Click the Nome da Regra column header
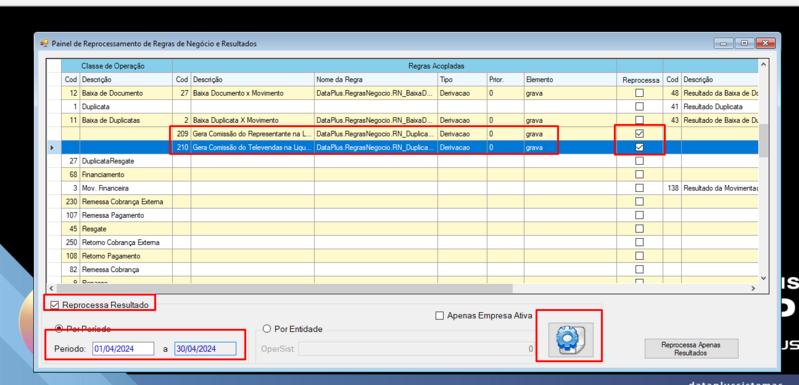This screenshot has height=385, width=799. (376, 80)
